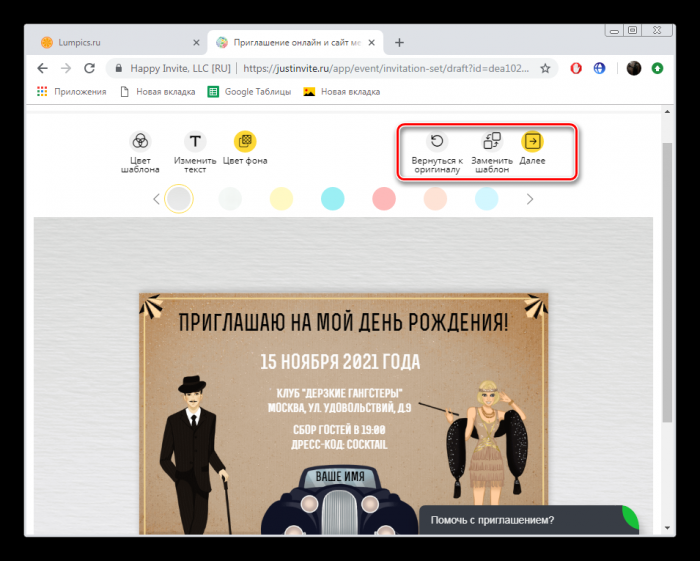700x561 pixels.
Task: Choose the white background swatch
Action: pyautogui.click(x=230, y=199)
